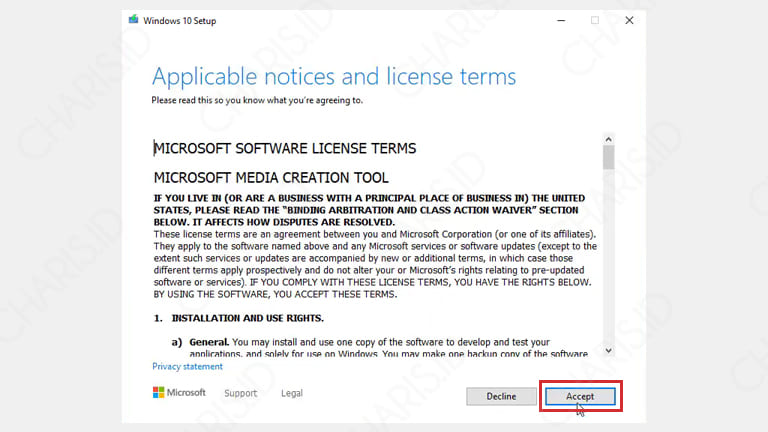The image size is (768, 432).
Task: Click the Decline button
Action: click(x=501, y=396)
